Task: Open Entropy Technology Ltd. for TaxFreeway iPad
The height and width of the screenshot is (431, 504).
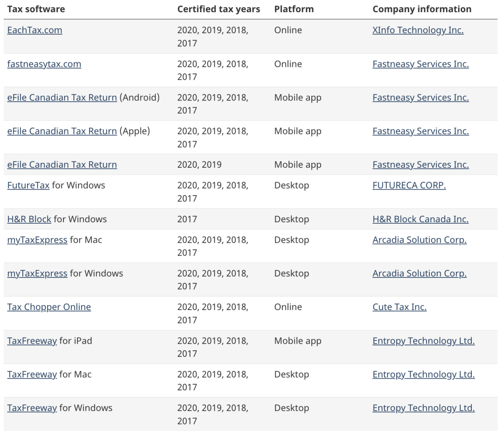Action: (423, 340)
